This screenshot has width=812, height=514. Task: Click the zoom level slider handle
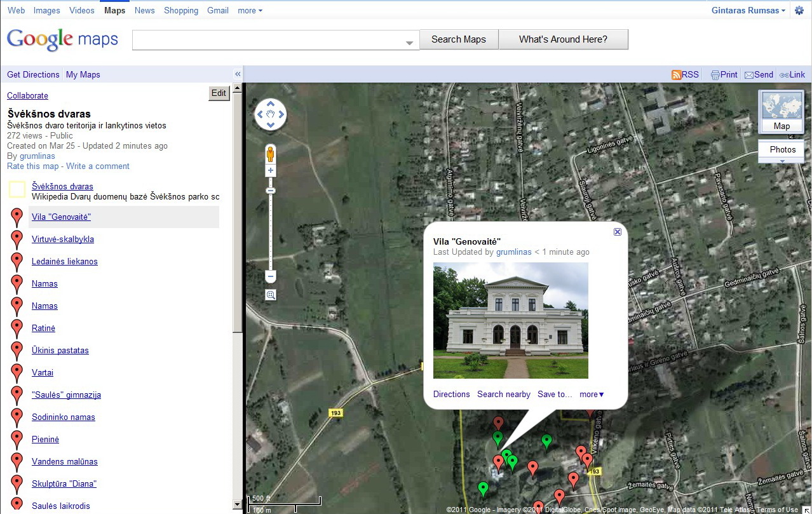tap(271, 191)
